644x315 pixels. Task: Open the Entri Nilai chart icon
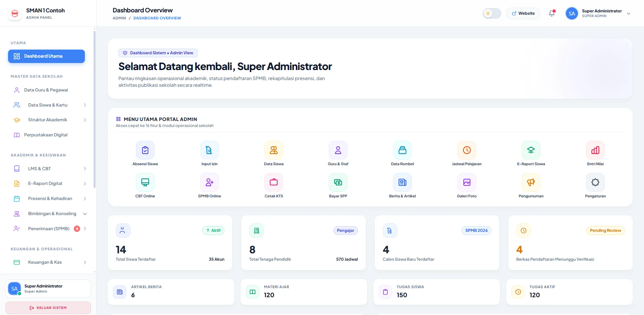coord(595,150)
